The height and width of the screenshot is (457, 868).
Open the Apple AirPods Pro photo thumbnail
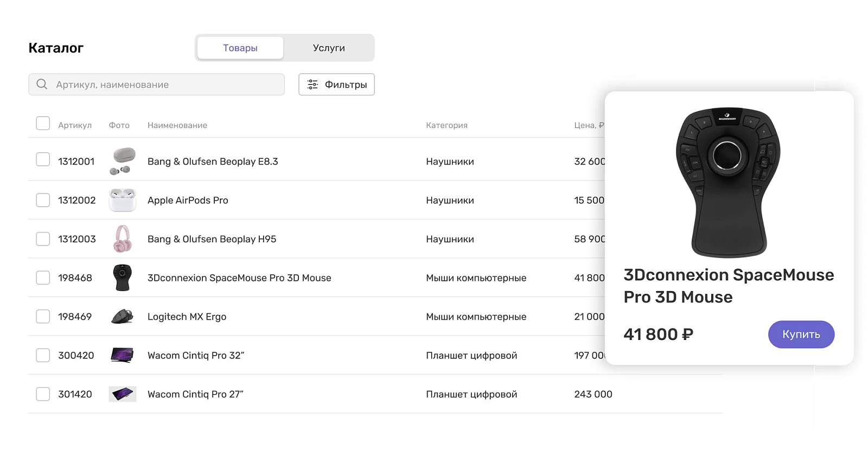[x=123, y=200]
